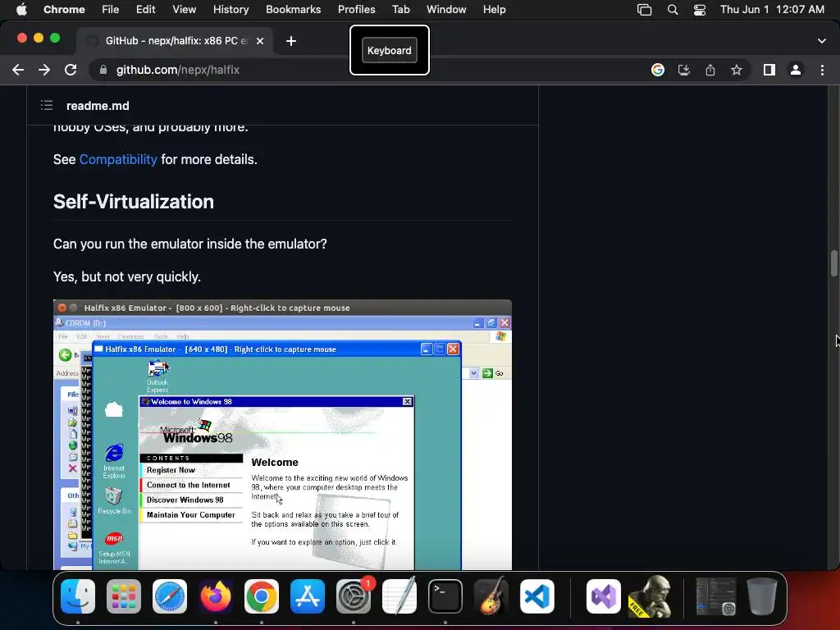The image size is (840, 630).
Task: Open App Store from the dock
Action: pyautogui.click(x=308, y=596)
